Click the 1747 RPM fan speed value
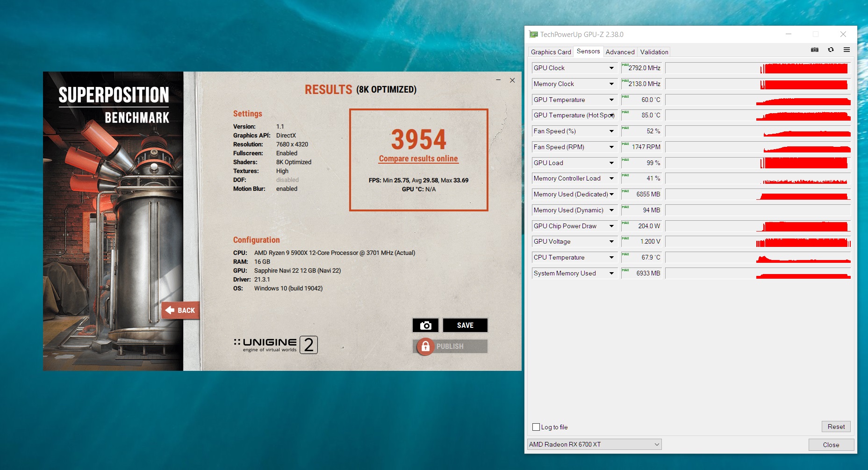Screen dimensions: 868x470 (x=646, y=147)
